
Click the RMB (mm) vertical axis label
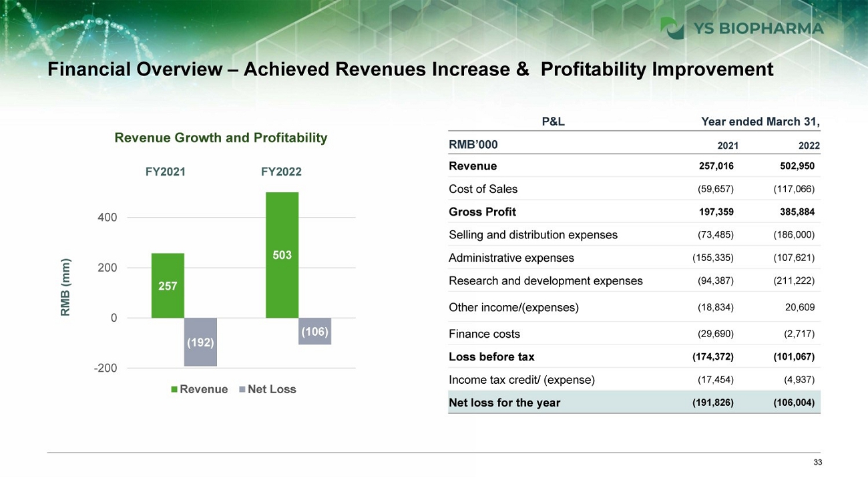click(x=65, y=288)
